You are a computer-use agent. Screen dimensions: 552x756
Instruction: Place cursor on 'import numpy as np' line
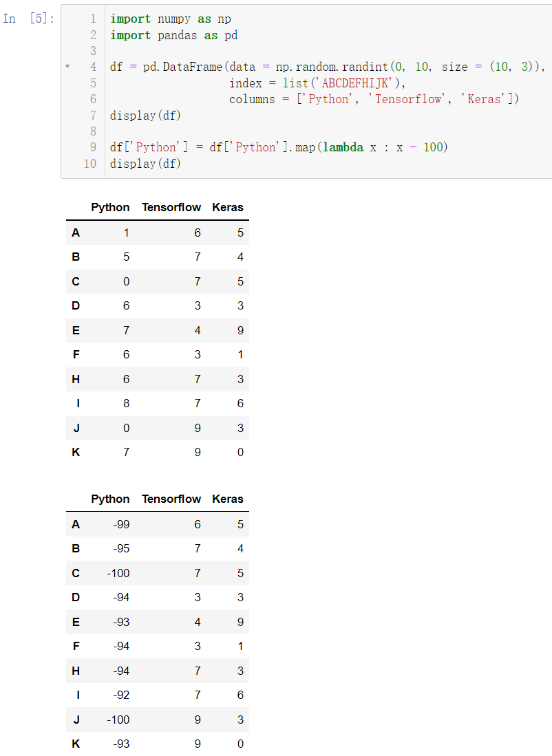170,19
